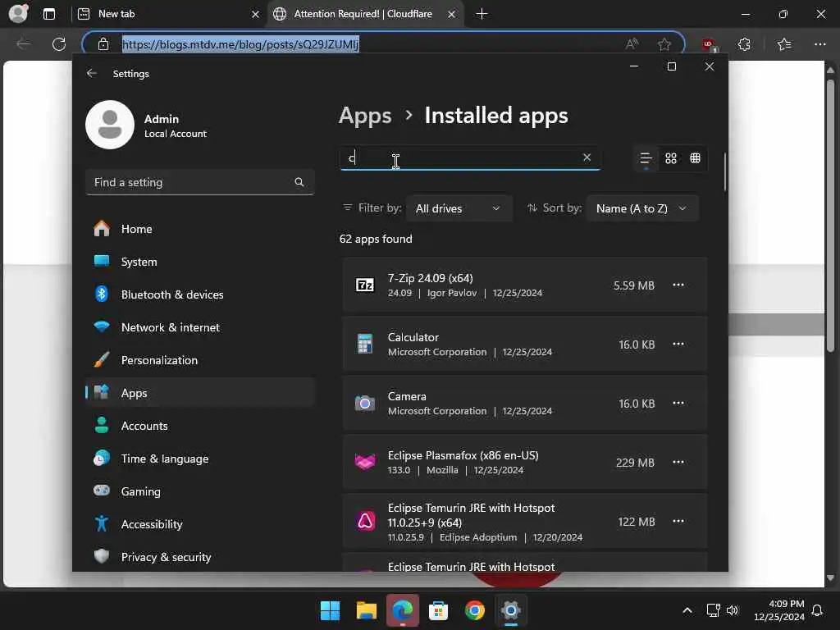Switch to tile view layout

coord(696,158)
